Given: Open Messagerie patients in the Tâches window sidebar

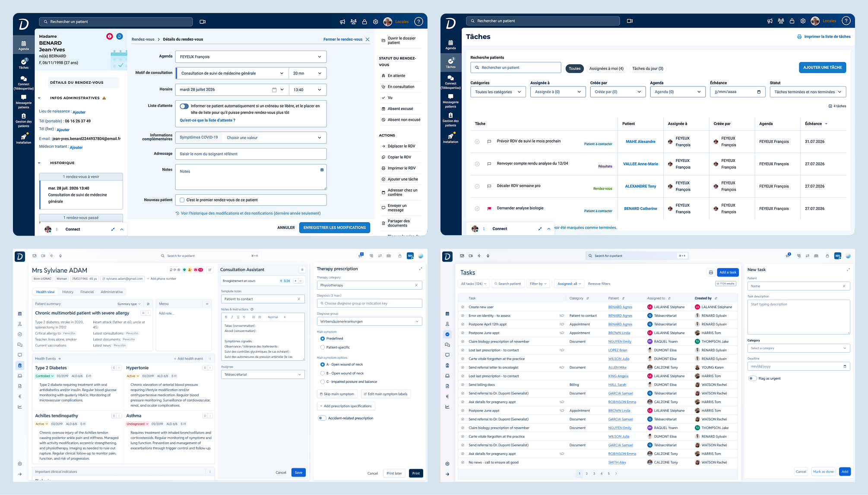Looking at the screenshot, I should click(450, 102).
